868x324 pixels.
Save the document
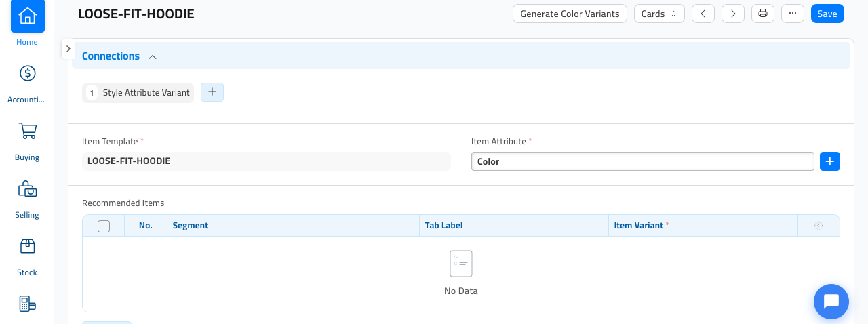tap(827, 14)
